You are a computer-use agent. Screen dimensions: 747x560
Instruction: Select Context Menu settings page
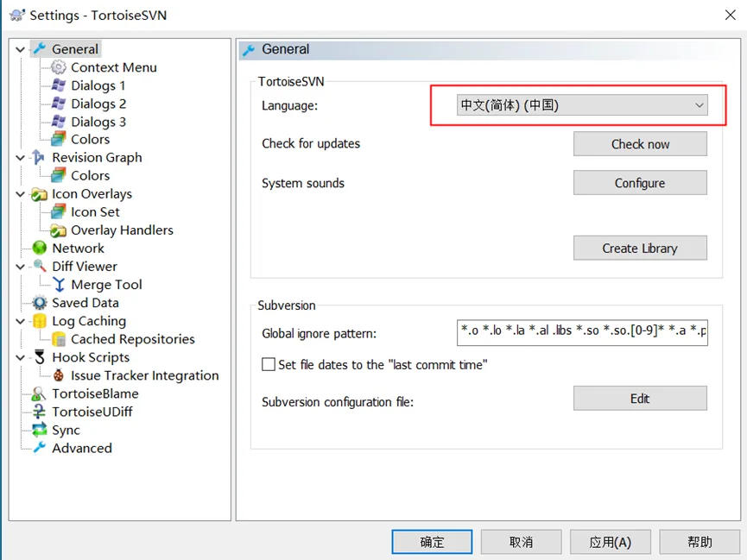click(x=113, y=67)
